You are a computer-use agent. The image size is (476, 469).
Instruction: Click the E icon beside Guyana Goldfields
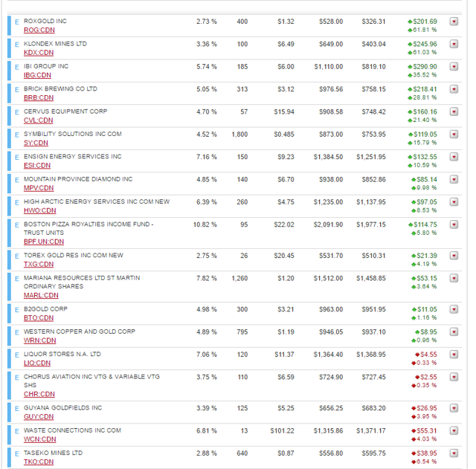[17, 408]
